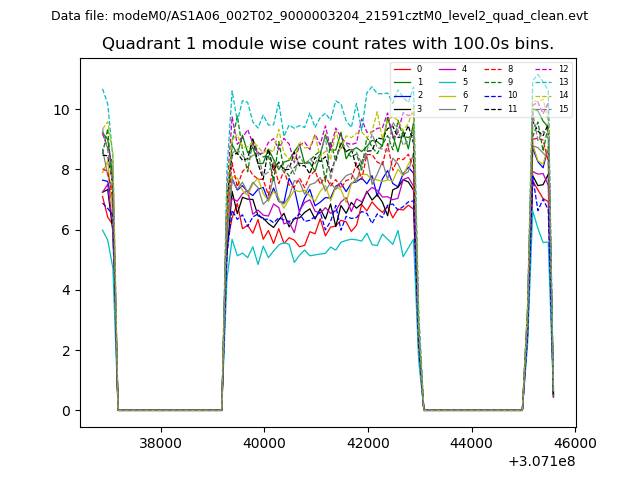Click the x-axis offset text +3.071e8
Viewport: 640px width, 480px height.
tap(542, 461)
